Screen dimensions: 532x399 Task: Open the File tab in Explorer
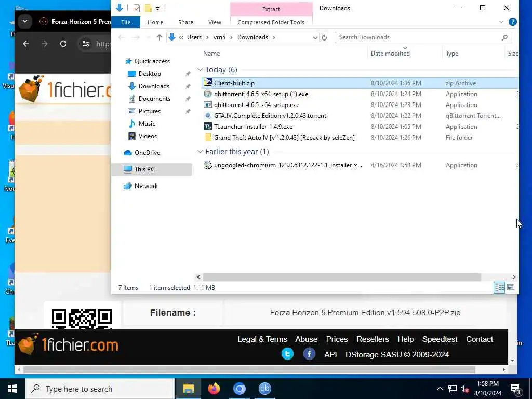126,22
